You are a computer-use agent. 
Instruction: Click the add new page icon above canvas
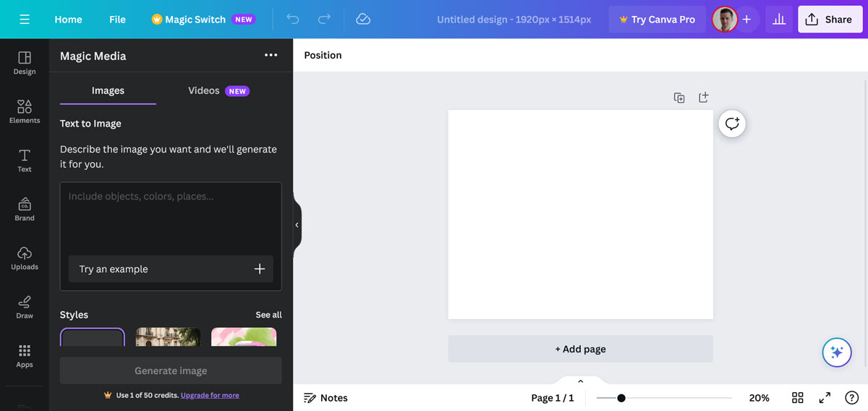click(703, 97)
